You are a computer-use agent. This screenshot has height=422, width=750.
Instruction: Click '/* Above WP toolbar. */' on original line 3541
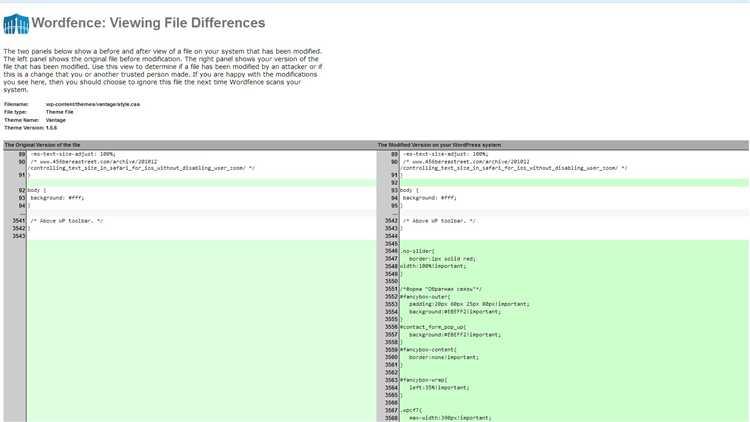pyautogui.click(x=66, y=221)
